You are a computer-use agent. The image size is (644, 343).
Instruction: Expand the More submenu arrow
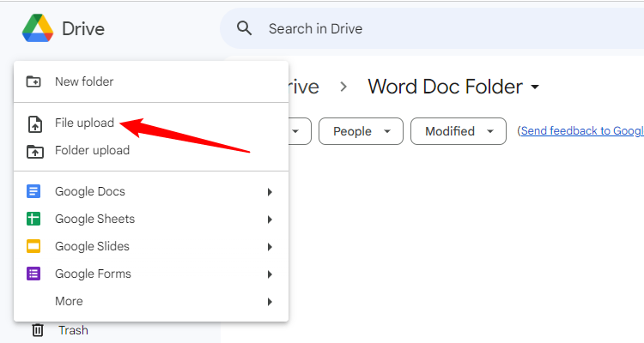click(x=270, y=301)
